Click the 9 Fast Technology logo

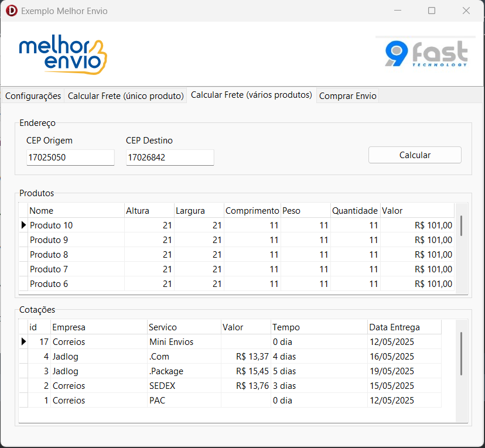(426, 53)
